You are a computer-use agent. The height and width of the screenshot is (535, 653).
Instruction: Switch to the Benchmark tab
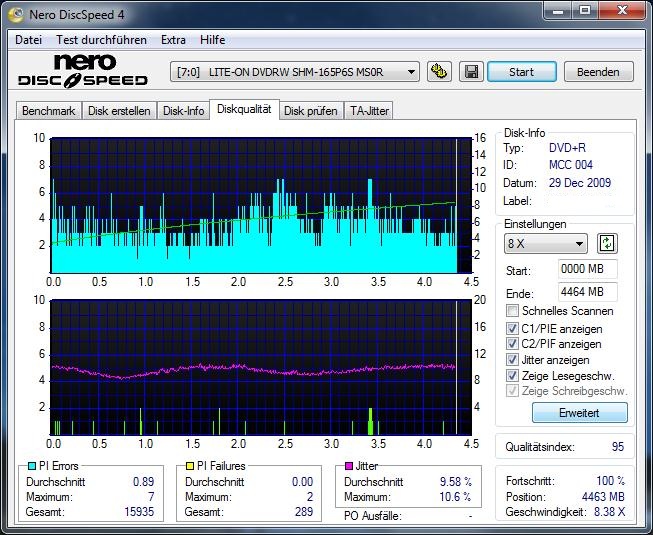(x=48, y=111)
